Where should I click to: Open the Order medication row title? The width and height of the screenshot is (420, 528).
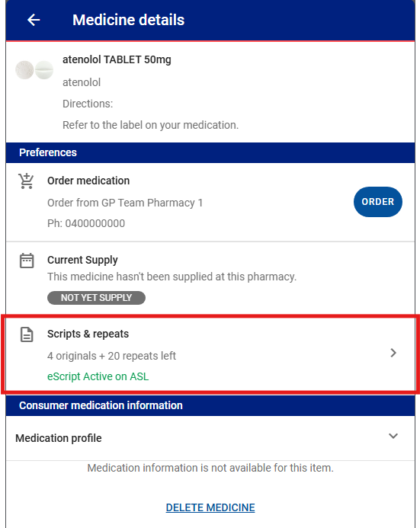88,181
